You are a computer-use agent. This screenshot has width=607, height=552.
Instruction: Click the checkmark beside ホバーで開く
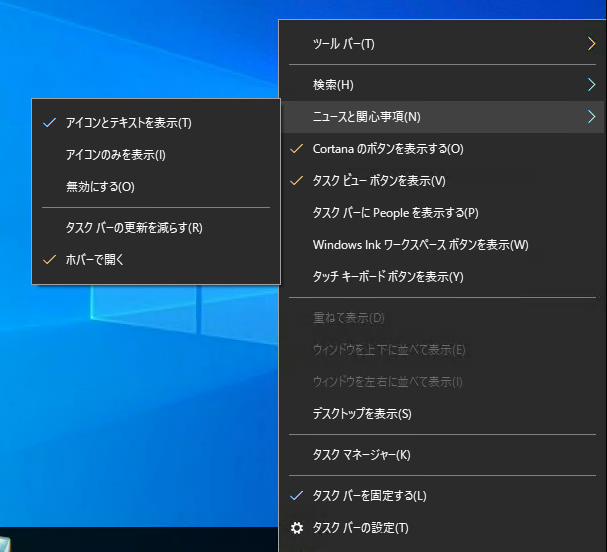[50, 259]
